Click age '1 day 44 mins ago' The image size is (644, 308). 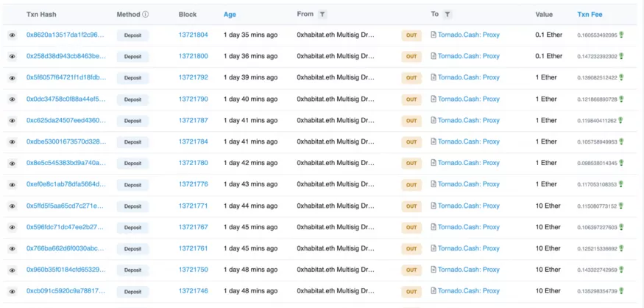point(250,206)
